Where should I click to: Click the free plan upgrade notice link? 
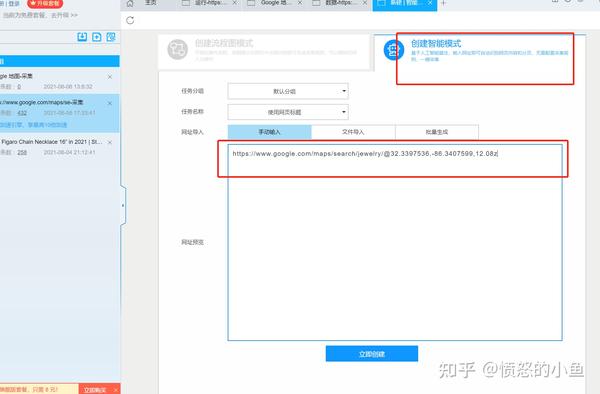(41, 15)
